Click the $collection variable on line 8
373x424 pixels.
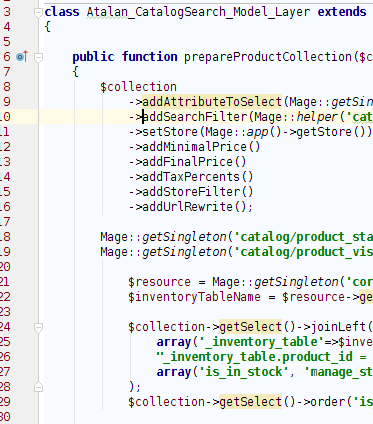(138, 87)
